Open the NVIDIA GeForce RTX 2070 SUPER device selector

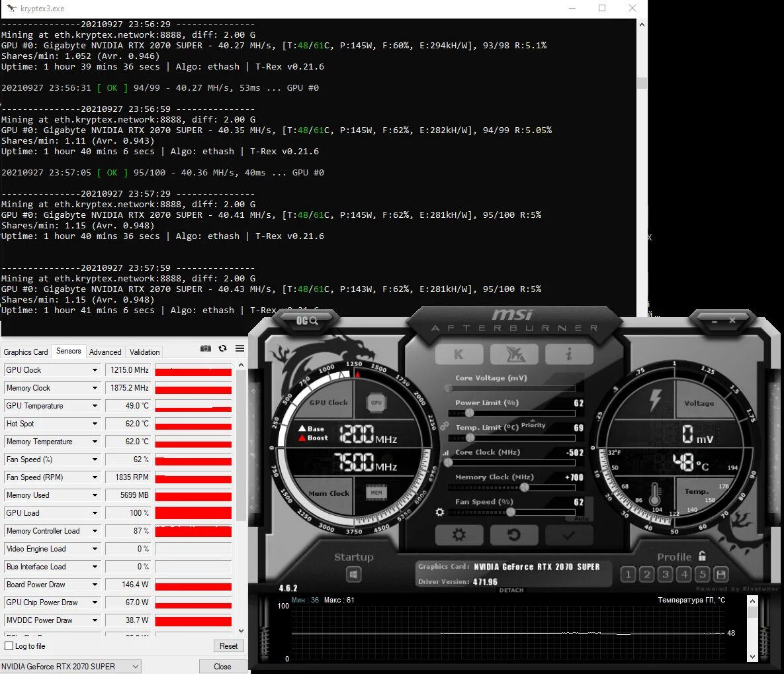coord(71,667)
